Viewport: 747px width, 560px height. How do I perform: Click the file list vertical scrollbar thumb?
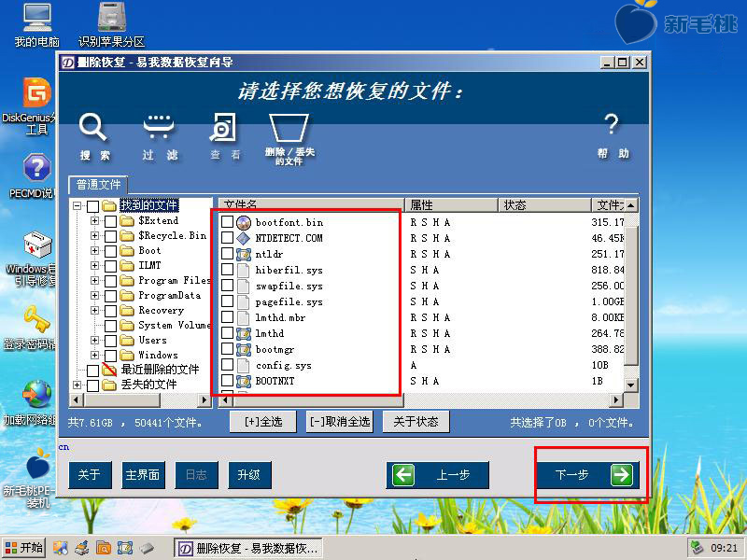[x=631, y=295]
